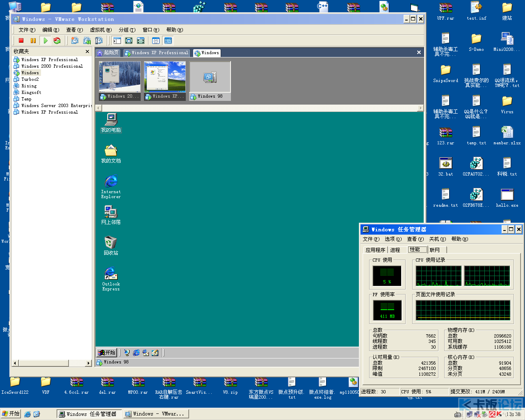
Task: Select 32.bat desktop icon
Action: pos(445,167)
